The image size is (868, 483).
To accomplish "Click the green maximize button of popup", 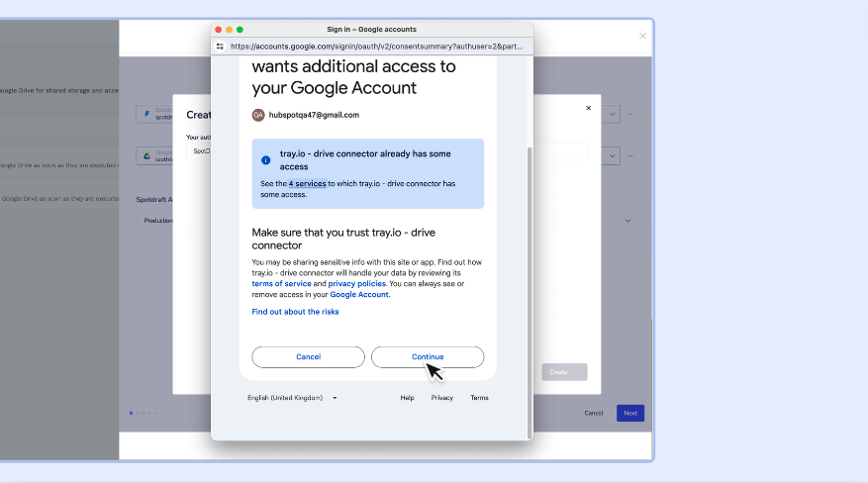I will pos(240,30).
